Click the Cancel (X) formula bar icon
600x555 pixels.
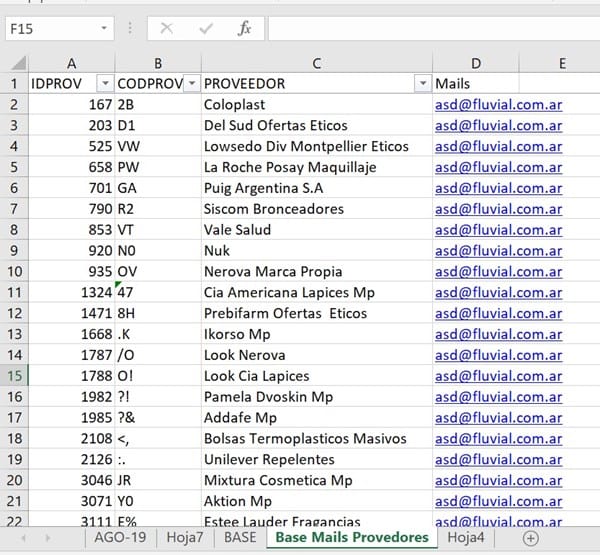tap(166, 28)
